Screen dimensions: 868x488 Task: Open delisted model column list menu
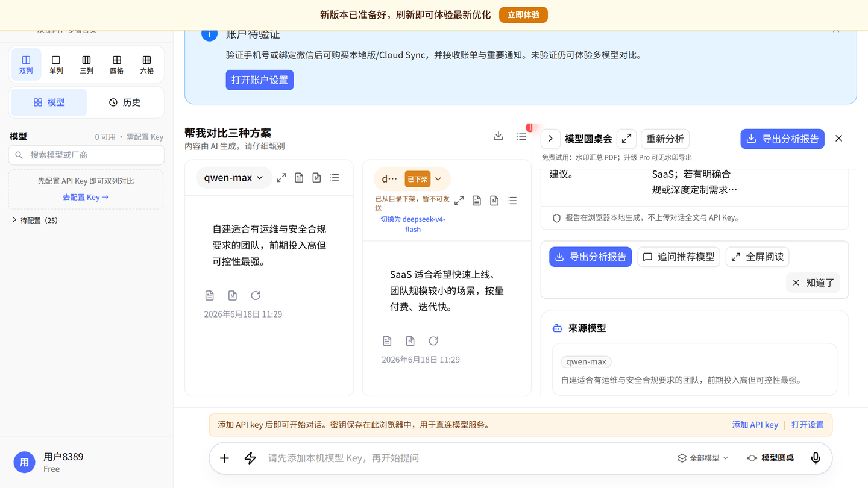512,201
